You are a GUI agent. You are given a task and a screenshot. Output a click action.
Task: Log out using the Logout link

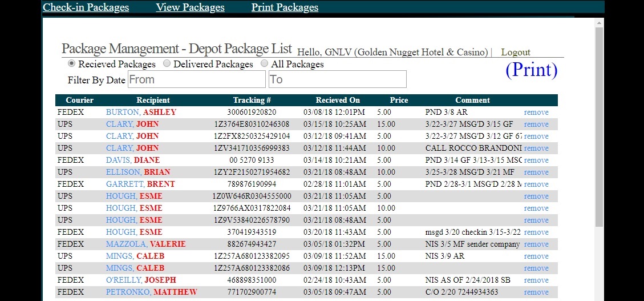click(x=516, y=52)
